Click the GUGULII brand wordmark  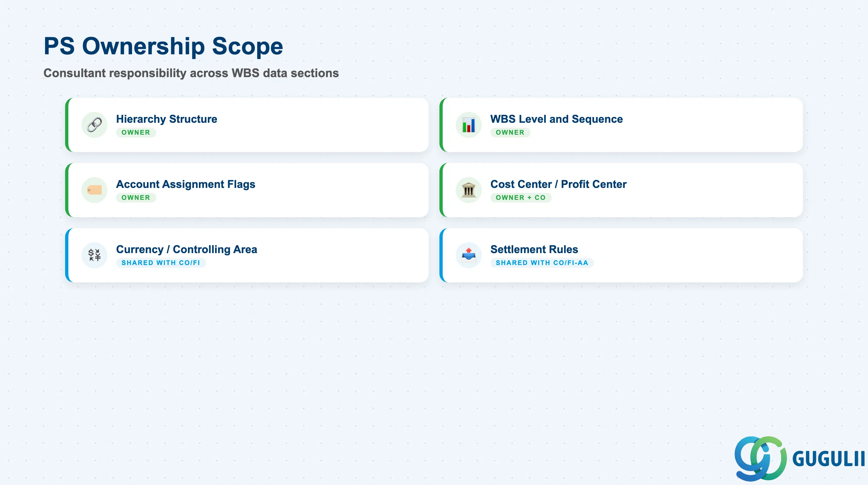(828, 459)
